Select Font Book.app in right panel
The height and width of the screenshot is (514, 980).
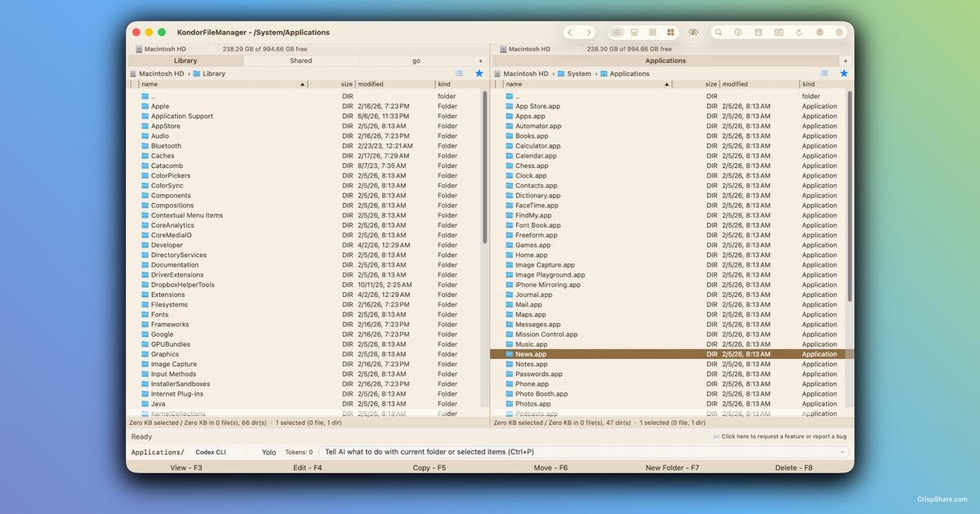670,225
